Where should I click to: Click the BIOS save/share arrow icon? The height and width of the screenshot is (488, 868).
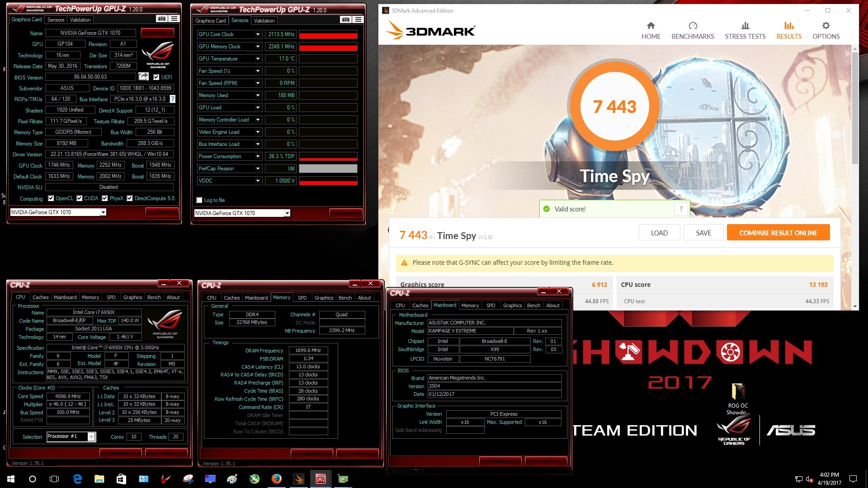coord(143,77)
